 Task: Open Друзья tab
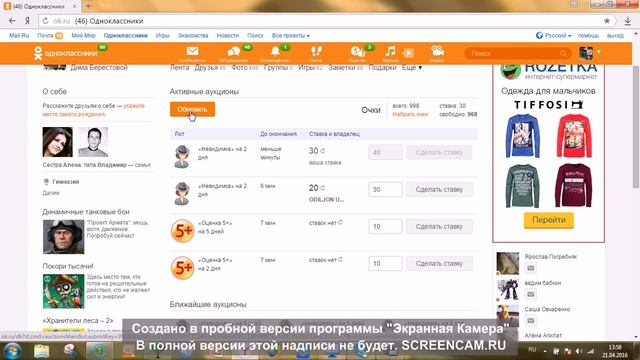pyautogui.click(x=210, y=68)
